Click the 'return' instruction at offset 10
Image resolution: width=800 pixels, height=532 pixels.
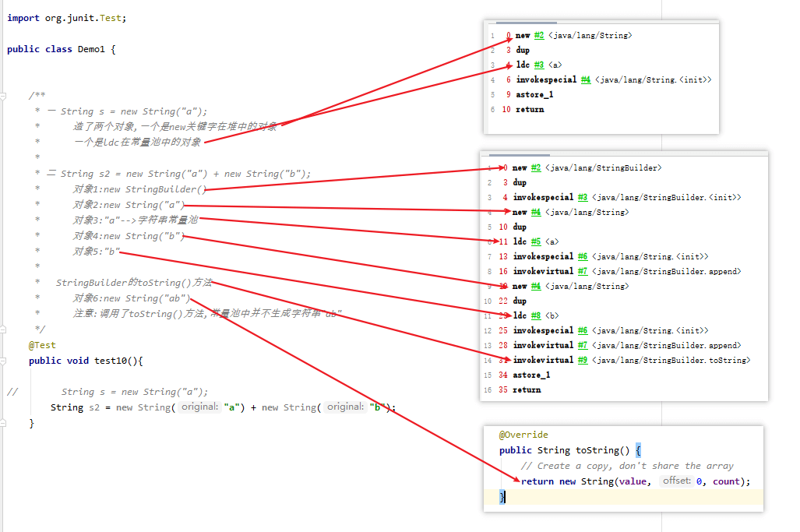click(x=530, y=109)
